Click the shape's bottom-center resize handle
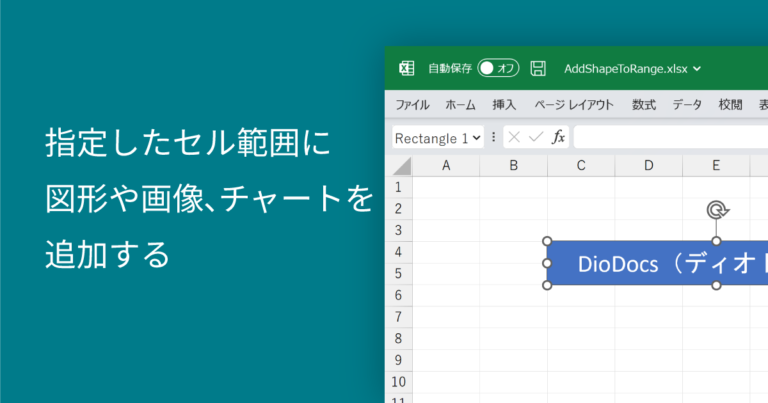The width and height of the screenshot is (768, 403). click(x=717, y=285)
